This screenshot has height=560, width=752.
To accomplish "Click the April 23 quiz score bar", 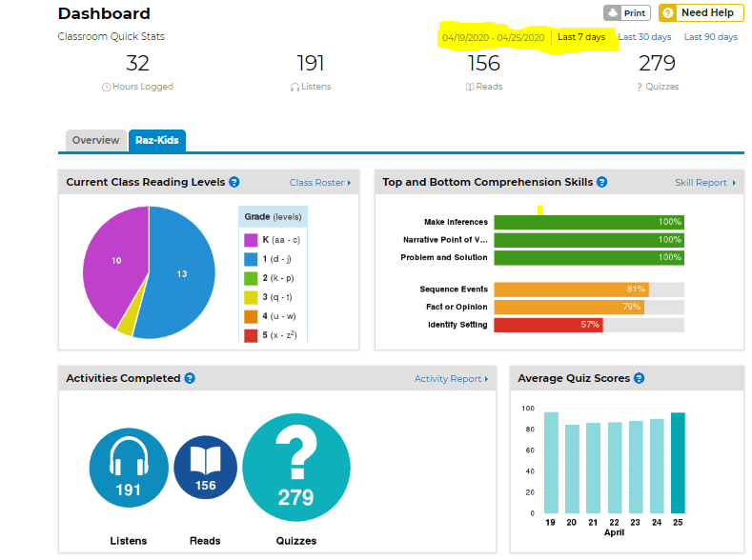I will (x=636, y=467).
